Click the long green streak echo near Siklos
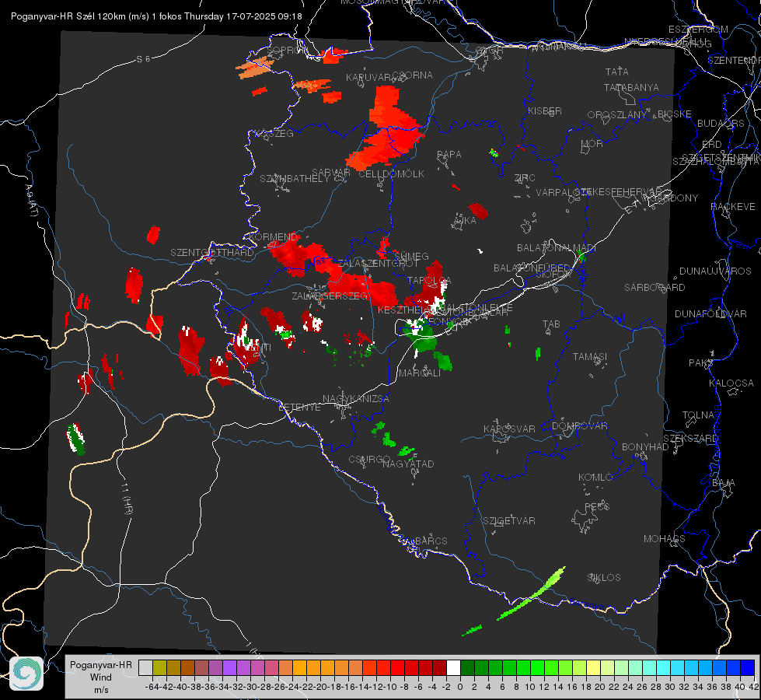This screenshot has width=761, height=700. tap(532, 594)
